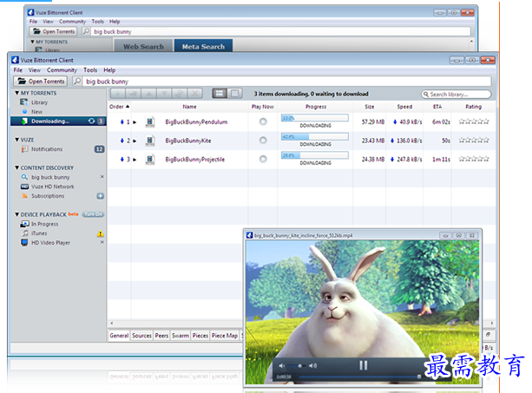Viewport: 532px width, 393px height.
Task: Sort by the Speed column header
Action: (404, 107)
